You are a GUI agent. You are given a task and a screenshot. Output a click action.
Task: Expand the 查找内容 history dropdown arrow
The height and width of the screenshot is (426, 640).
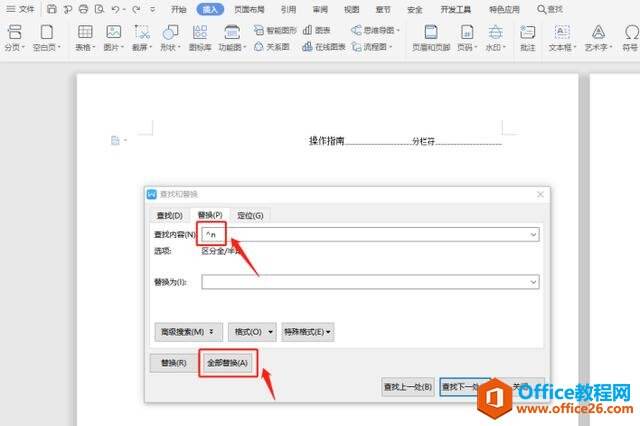[533, 235]
